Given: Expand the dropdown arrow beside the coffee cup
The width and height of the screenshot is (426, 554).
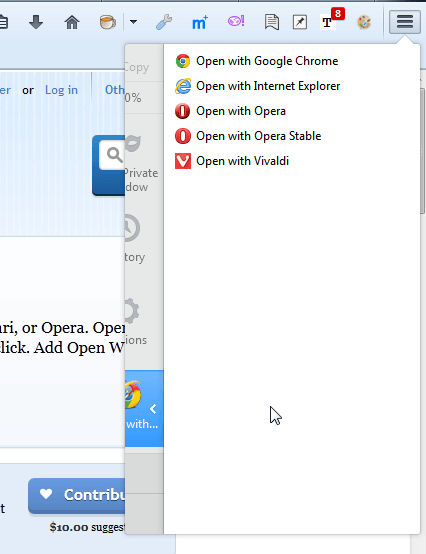Looking at the screenshot, I should pos(133,22).
